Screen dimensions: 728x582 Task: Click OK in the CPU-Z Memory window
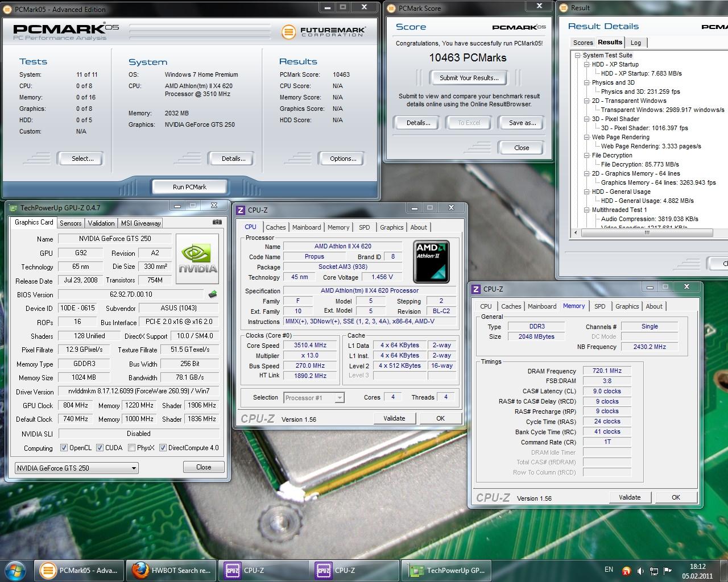[676, 497]
